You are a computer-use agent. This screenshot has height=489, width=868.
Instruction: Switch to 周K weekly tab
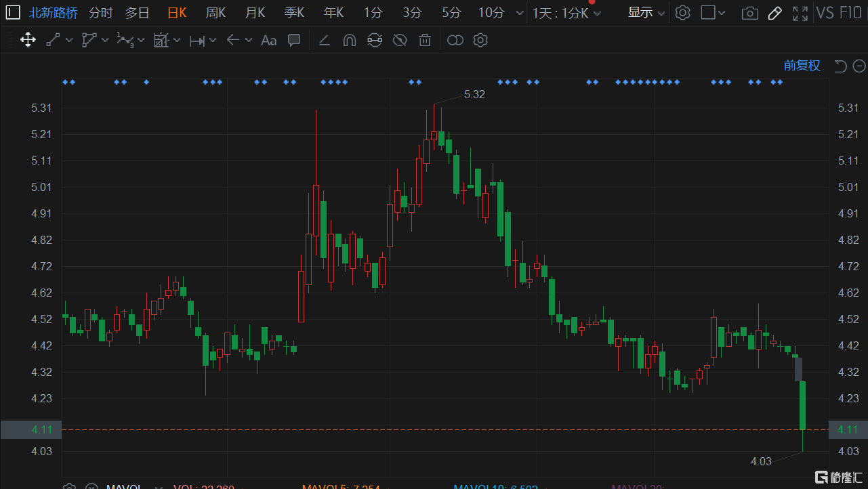216,12
